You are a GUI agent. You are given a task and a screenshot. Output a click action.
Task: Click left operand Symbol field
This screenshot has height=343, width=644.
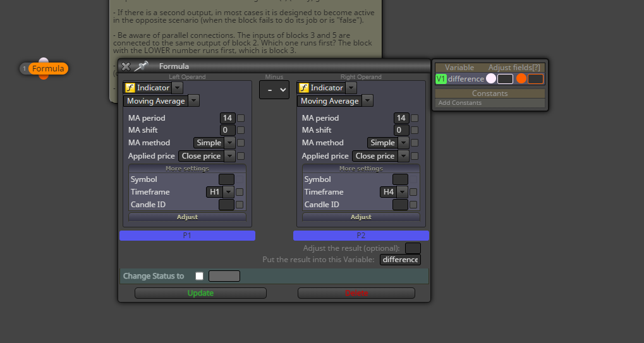226,179
